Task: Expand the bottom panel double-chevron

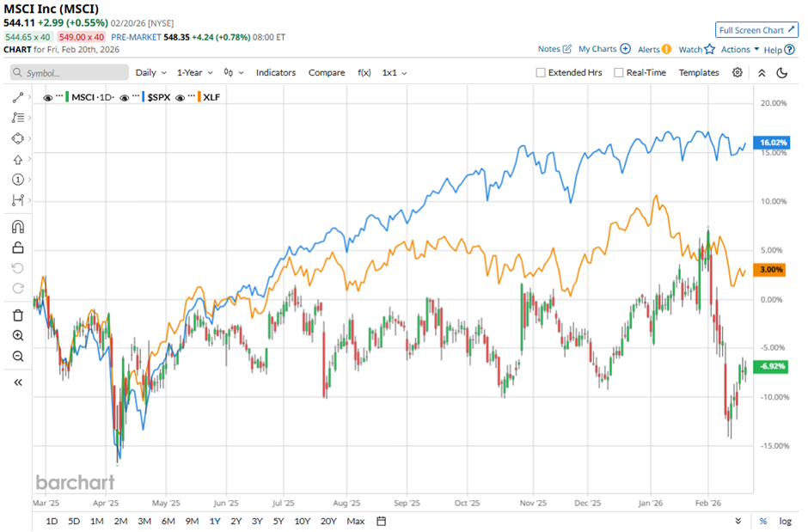Action: point(738,521)
